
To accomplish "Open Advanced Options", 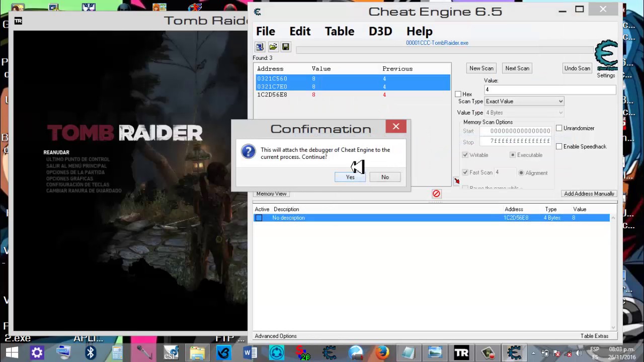I will click(x=276, y=336).
